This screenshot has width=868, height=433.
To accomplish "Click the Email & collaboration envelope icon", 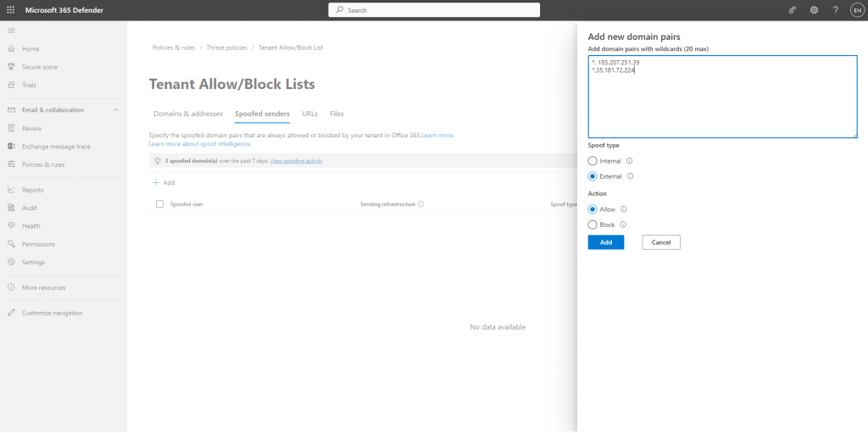I will pyautogui.click(x=11, y=110).
